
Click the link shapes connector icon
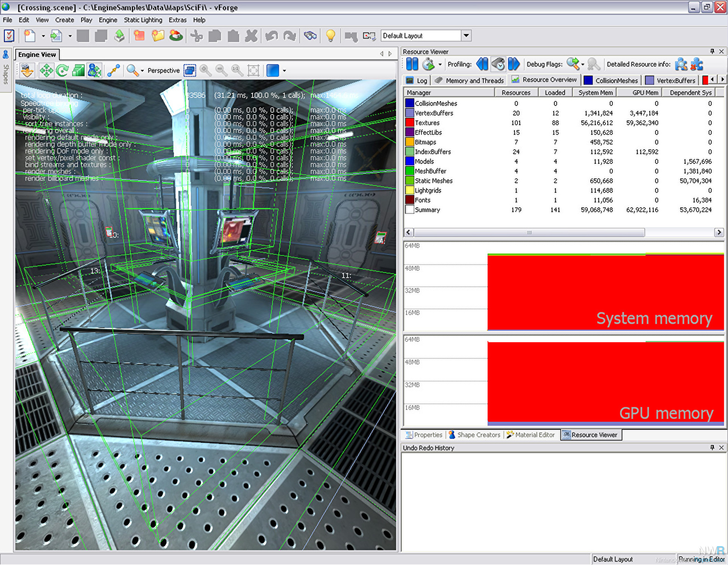pyautogui.click(x=113, y=71)
